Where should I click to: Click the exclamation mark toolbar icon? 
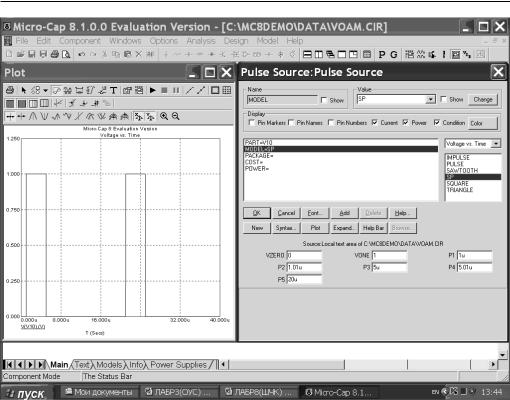(x=444, y=54)
